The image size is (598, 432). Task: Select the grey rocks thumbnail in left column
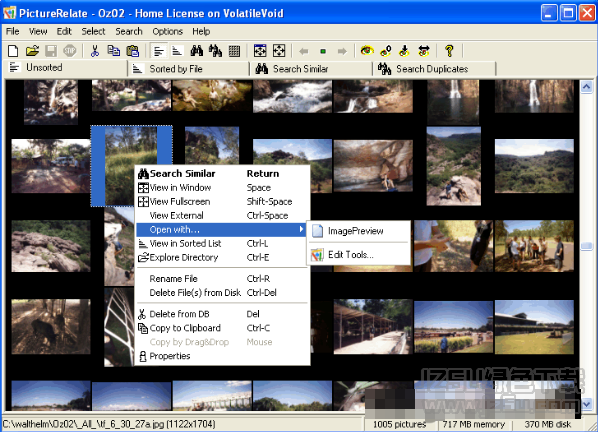tap(51, 246)
